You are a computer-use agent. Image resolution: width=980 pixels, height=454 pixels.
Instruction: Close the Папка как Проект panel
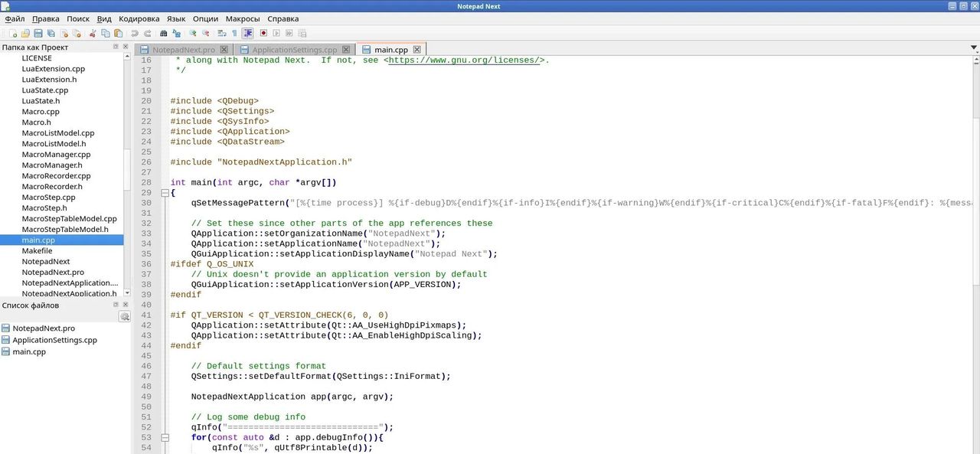126,47
